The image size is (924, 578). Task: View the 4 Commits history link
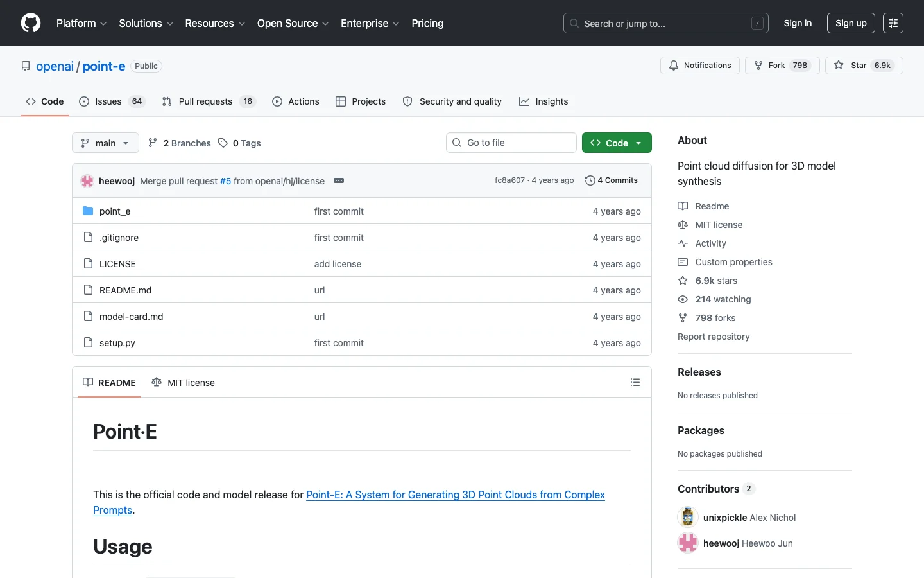tap(612, 180)
